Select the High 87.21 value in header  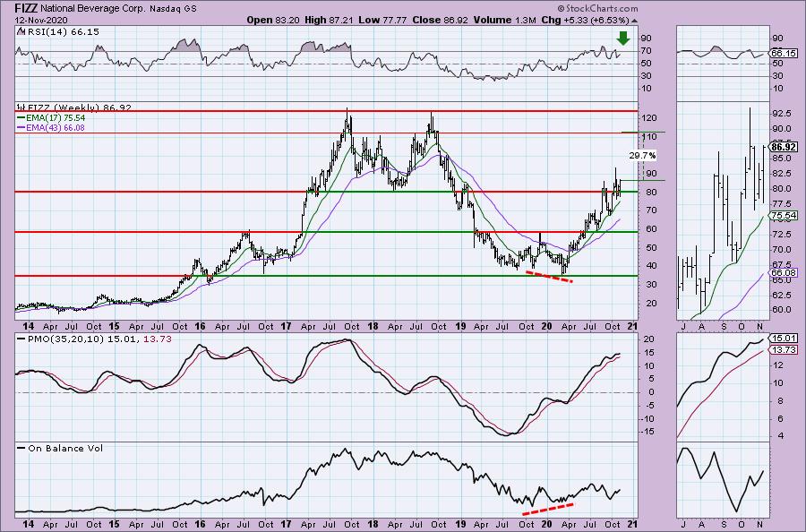pos(328,20)
